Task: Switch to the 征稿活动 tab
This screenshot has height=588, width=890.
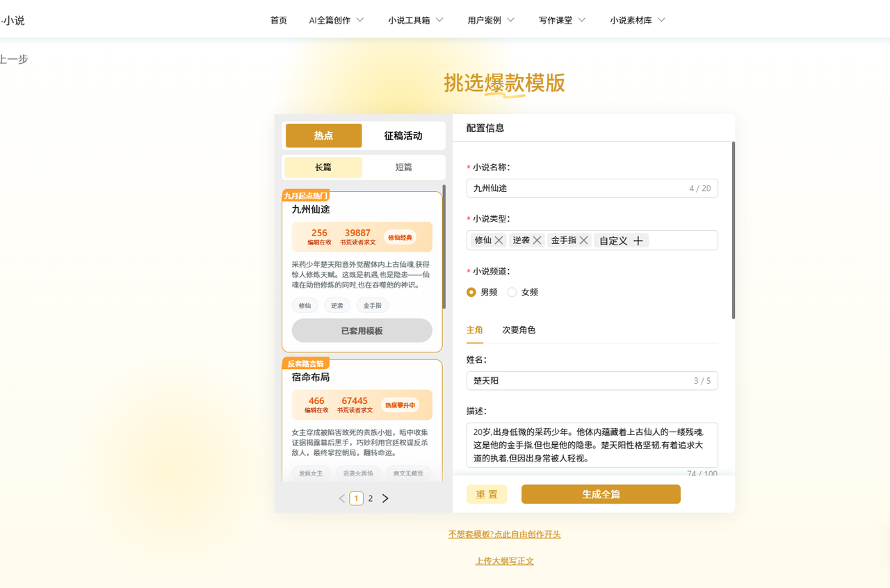Action: click(x=403, y=136)
